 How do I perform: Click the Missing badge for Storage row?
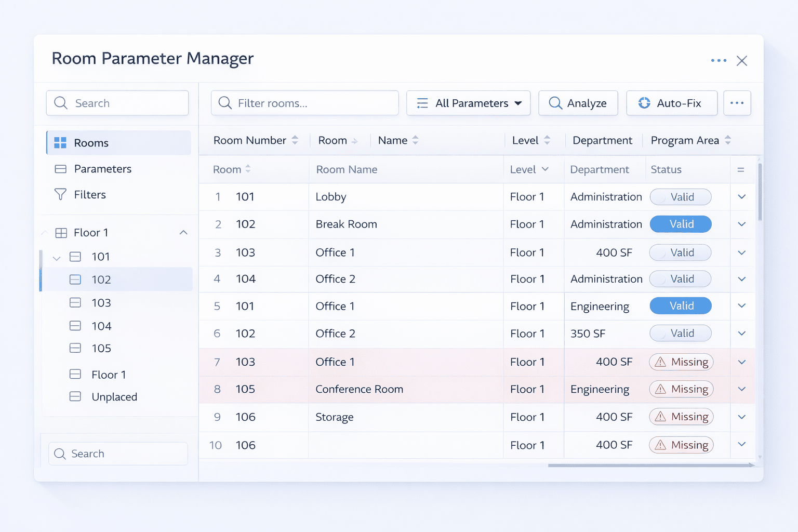[x=681, y=417]
